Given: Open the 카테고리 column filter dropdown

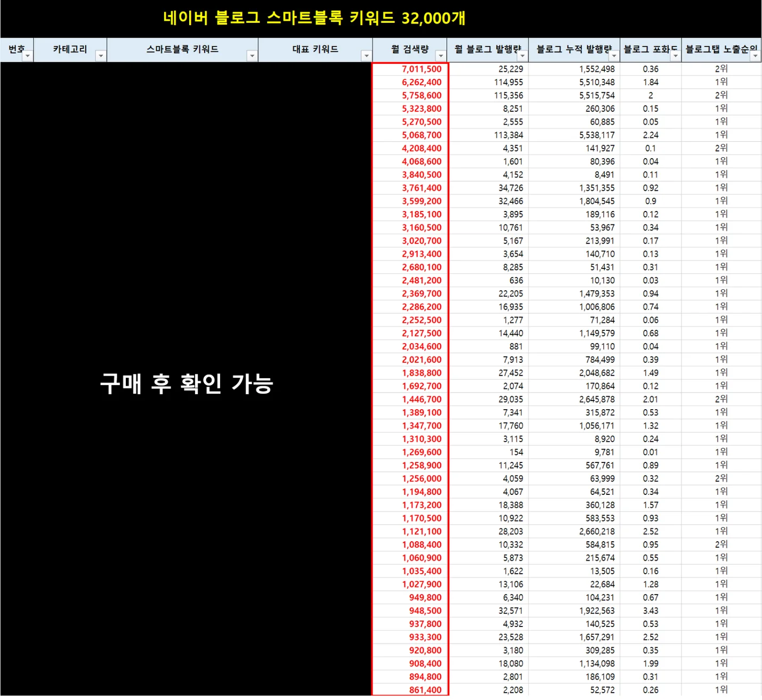Looking at the screenshot, I should [101, 56].
